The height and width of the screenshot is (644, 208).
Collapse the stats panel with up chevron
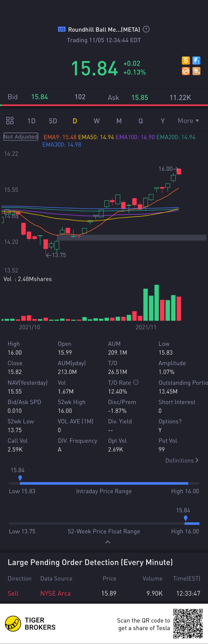[x=108, y=542]
